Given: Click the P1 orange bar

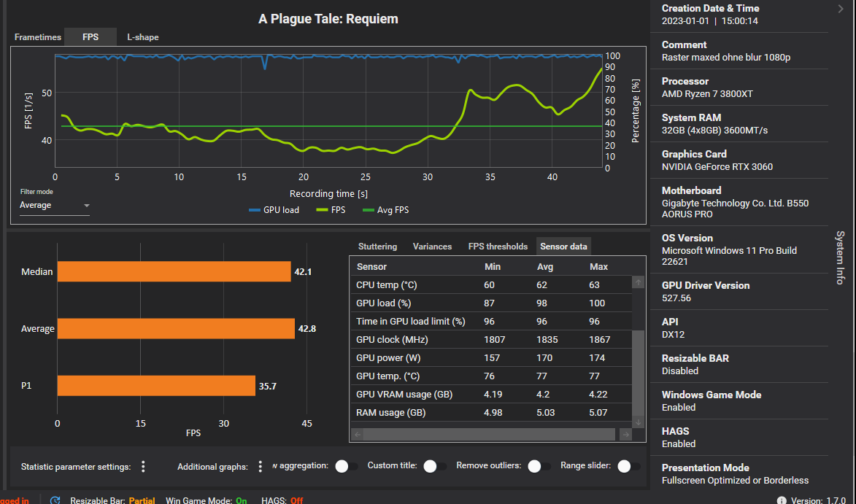Looking at the screenshot, I should 156,386.
